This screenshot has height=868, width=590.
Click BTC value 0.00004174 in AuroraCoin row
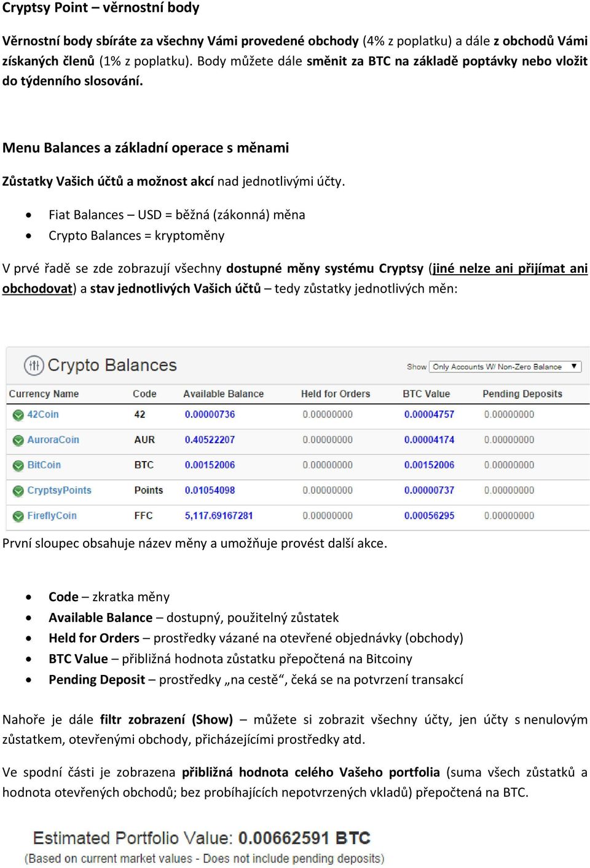[x=429, y=440]
